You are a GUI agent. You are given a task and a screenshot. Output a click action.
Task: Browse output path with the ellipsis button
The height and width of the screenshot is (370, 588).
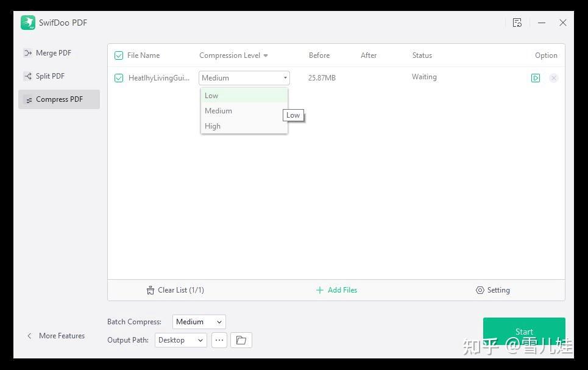coord(219,340)
